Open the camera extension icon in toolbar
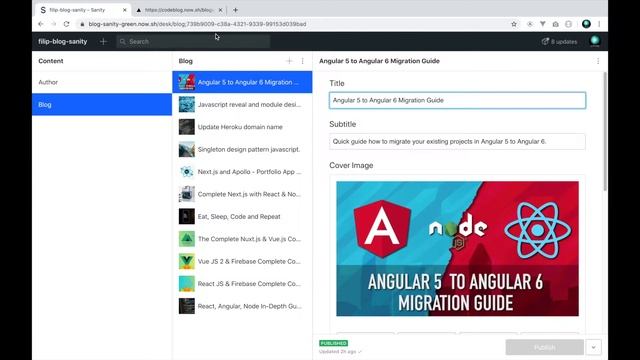The height and width of the screenshot is (360, 640). [556, 24]
